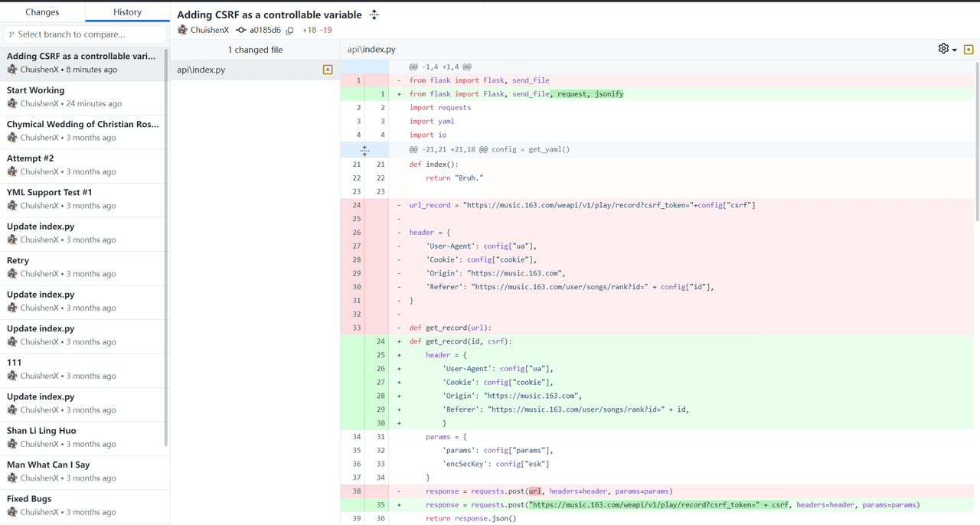The width and height of the screenshot is (980, 525).
Task: Click the modified file icon in diff header
Action: 969,50
